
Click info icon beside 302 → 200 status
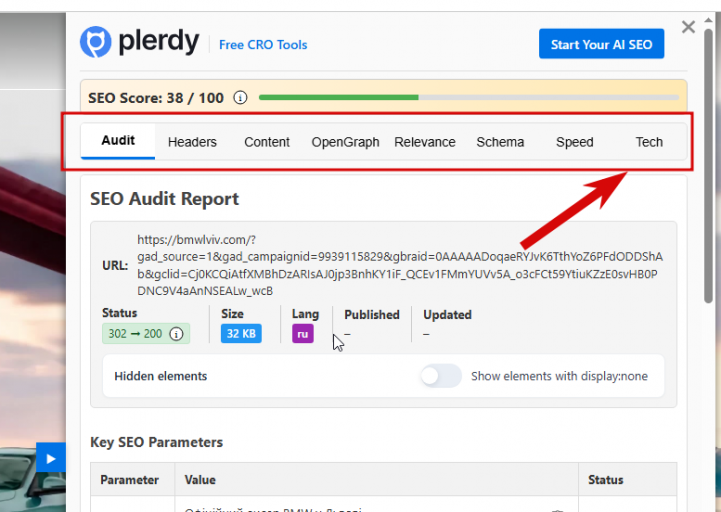(176, 334)
